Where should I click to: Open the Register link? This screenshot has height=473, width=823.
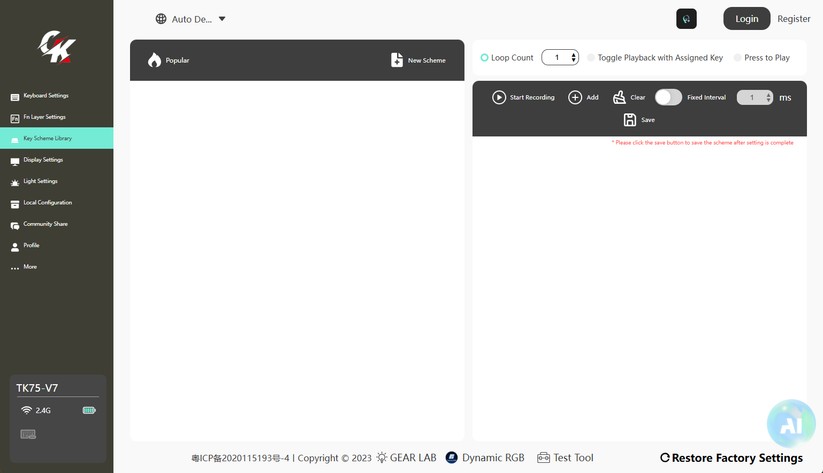pos(794,19)
